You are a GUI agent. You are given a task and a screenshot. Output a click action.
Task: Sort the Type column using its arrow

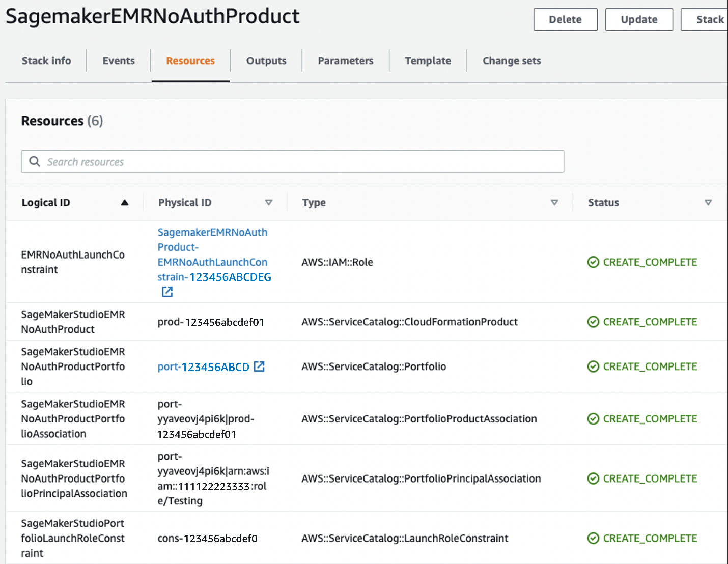pyautogui.click(x=554, y=203)
